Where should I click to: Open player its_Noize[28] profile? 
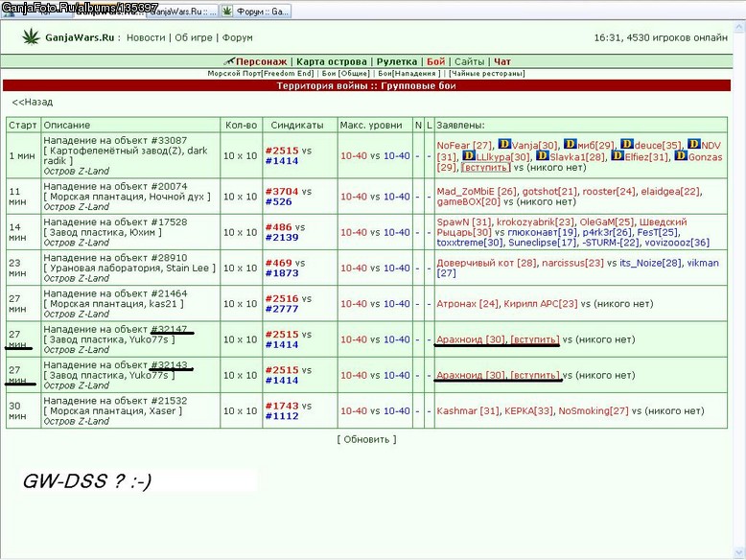[650, 263]
